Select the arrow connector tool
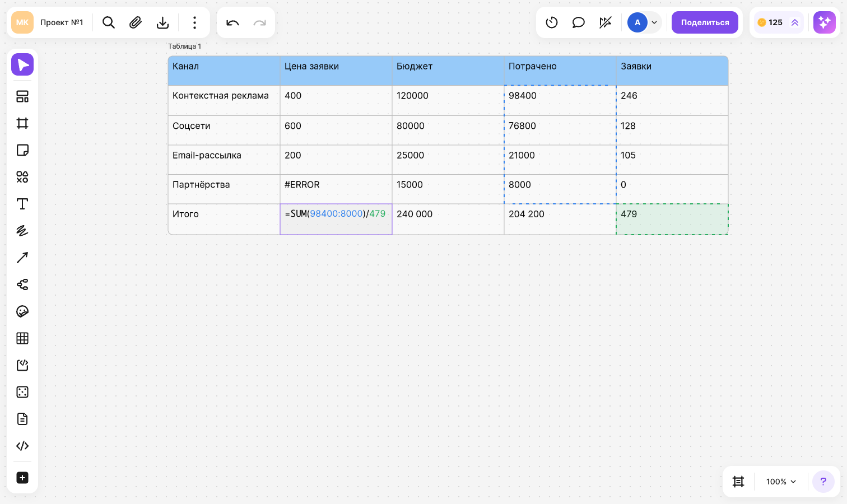This screenshot has height=504, width=847. [22, 258]
